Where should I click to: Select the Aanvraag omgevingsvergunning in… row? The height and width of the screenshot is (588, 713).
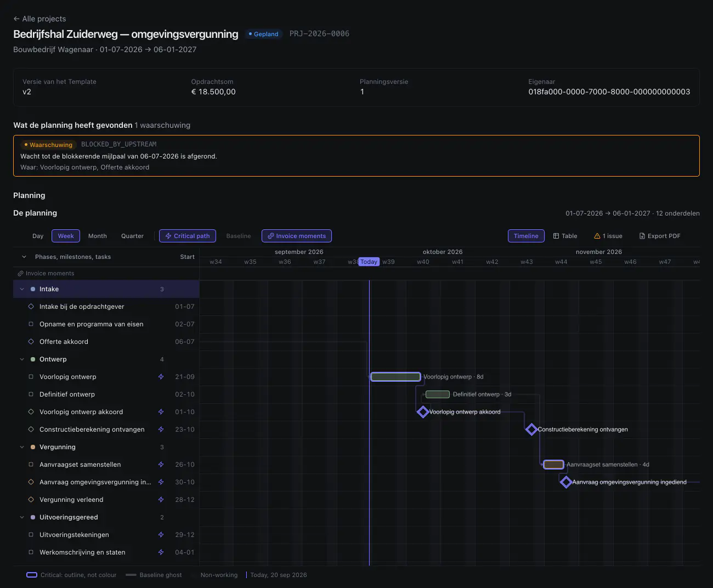106,482
